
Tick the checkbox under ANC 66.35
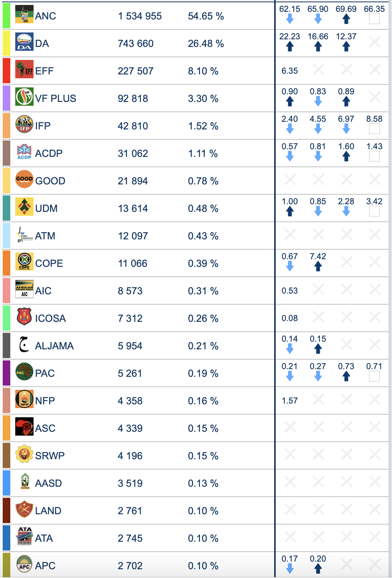(x=374, y=19)
